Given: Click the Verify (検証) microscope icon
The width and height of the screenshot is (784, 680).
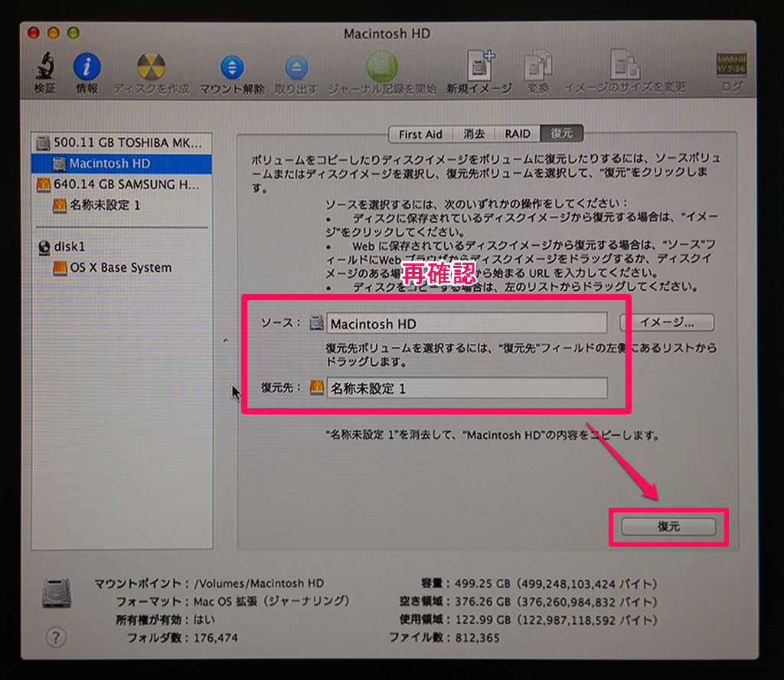Looking at the screenshot, I should [44, 67].
